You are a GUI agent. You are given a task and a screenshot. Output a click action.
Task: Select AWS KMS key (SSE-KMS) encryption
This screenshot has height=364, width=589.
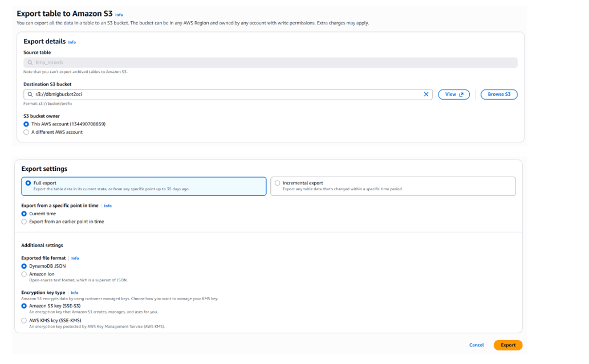coord(24,321)
